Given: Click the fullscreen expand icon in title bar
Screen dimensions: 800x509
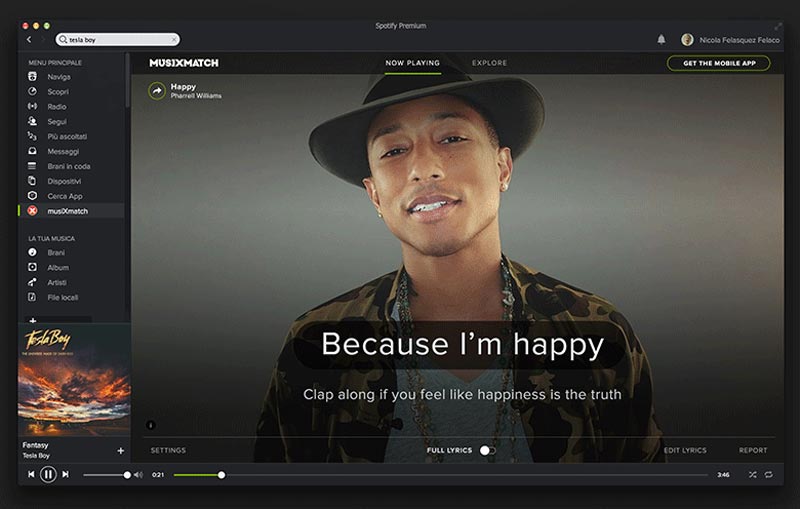Looking at the screenshot, I should pos(778,26).
